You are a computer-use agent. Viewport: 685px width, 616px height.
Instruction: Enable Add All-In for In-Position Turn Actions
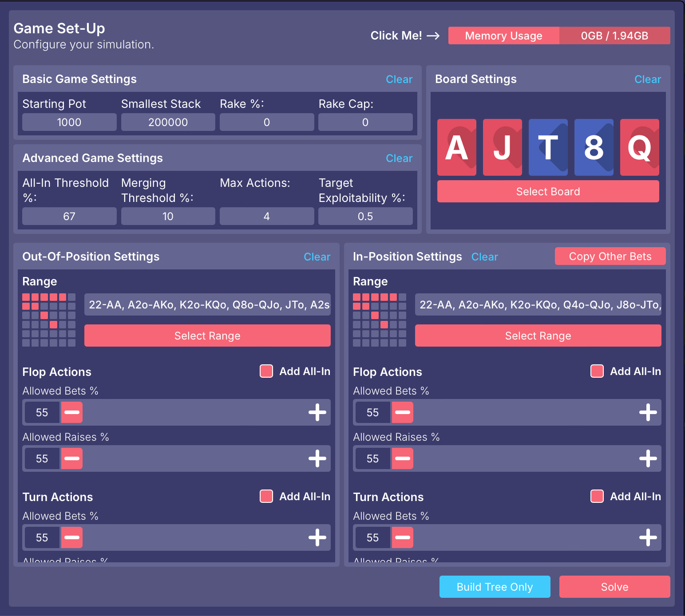pyautogui.click(x=597, y=496)
